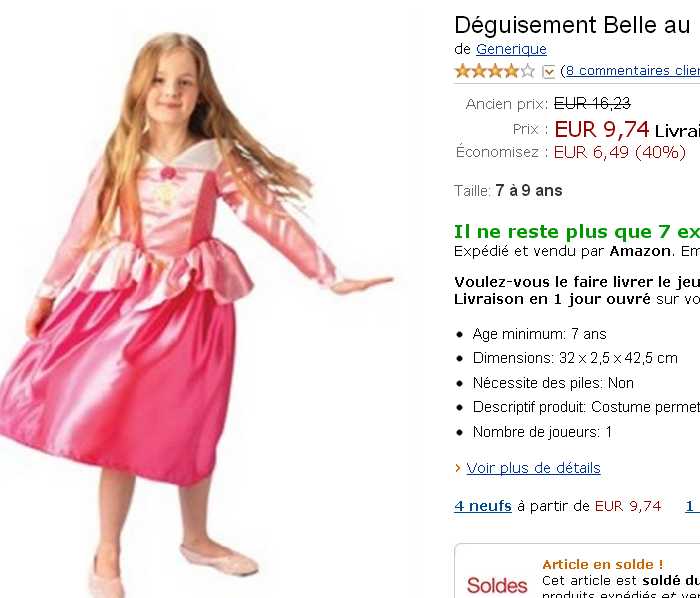The image size is (700, 598).
Task: Click the Taille 7 à 9 ans label
Action: pyautogui.click(x=508, y=191)
